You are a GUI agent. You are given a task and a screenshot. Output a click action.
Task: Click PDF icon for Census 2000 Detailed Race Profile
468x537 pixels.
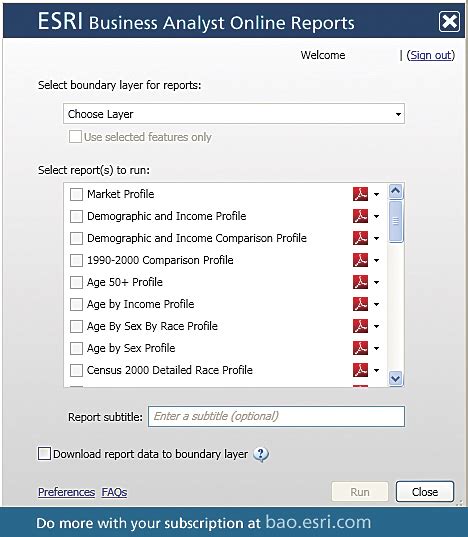(x=360, y=370)
